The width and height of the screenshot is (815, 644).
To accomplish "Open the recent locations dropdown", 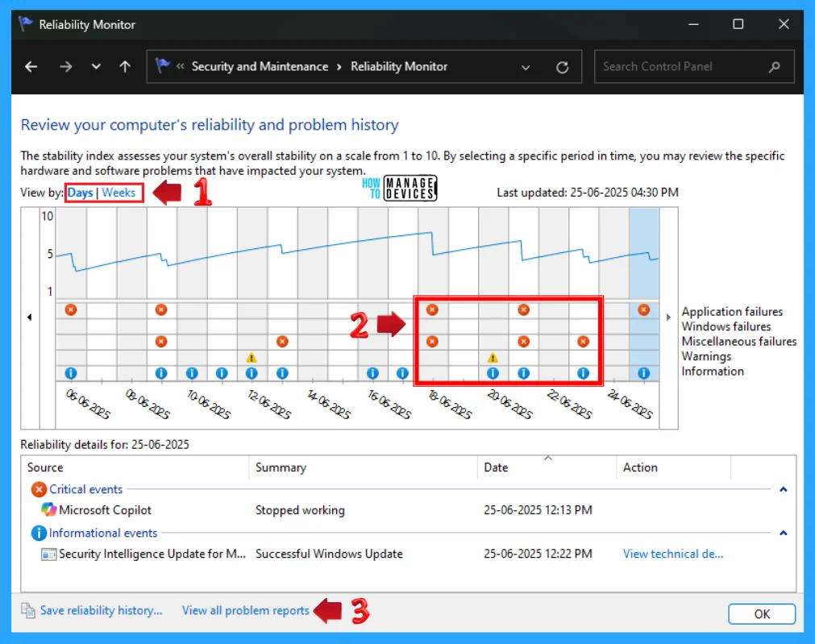I will tap(96, 67).
